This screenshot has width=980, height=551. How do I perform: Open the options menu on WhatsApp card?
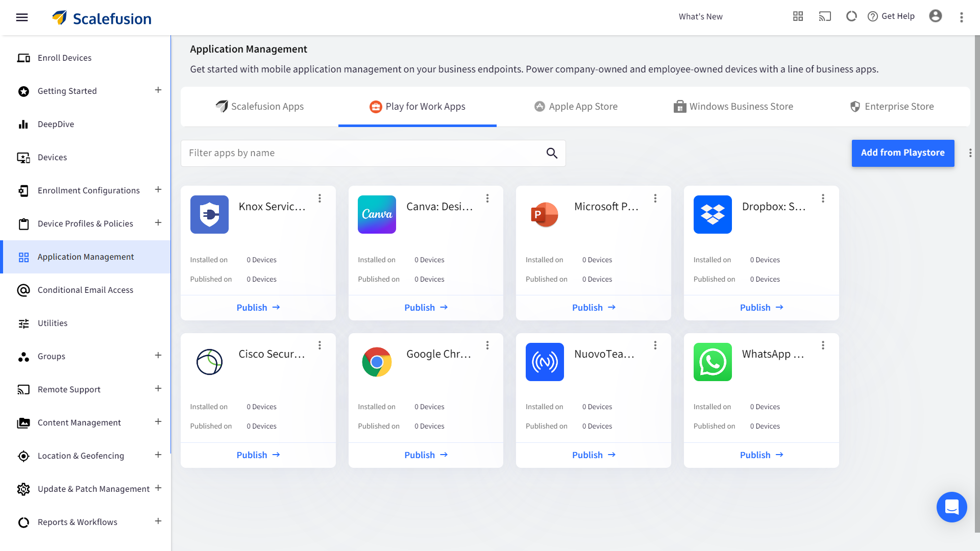(823, 345)
